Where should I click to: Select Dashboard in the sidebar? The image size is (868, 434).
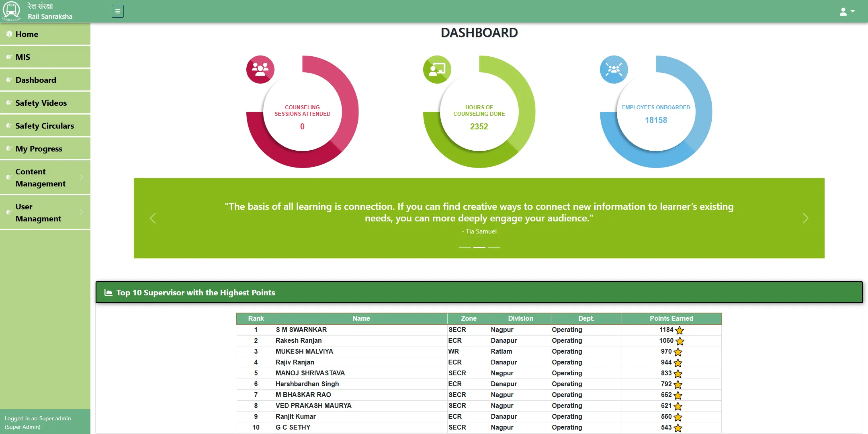(45, 80)
